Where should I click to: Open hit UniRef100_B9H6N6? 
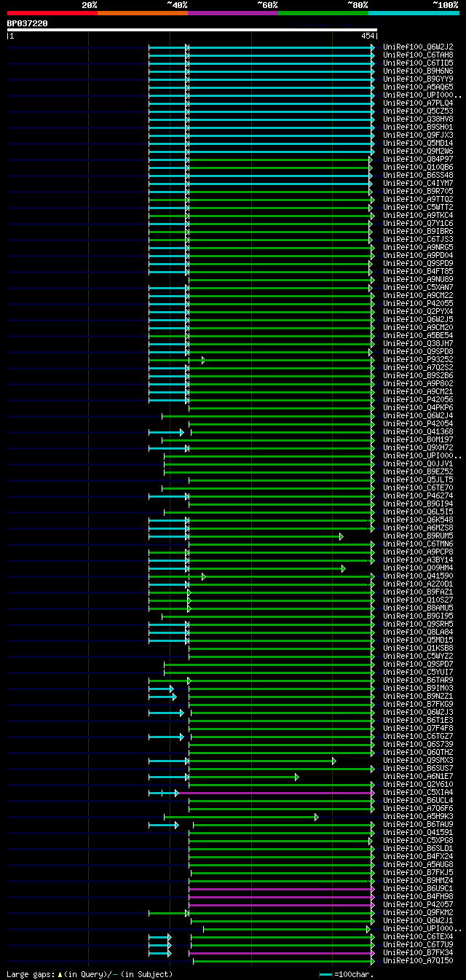pos(418,71)
